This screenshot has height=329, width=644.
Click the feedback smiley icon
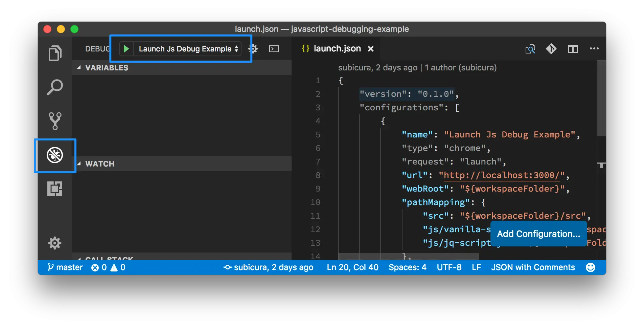(591, 267)
